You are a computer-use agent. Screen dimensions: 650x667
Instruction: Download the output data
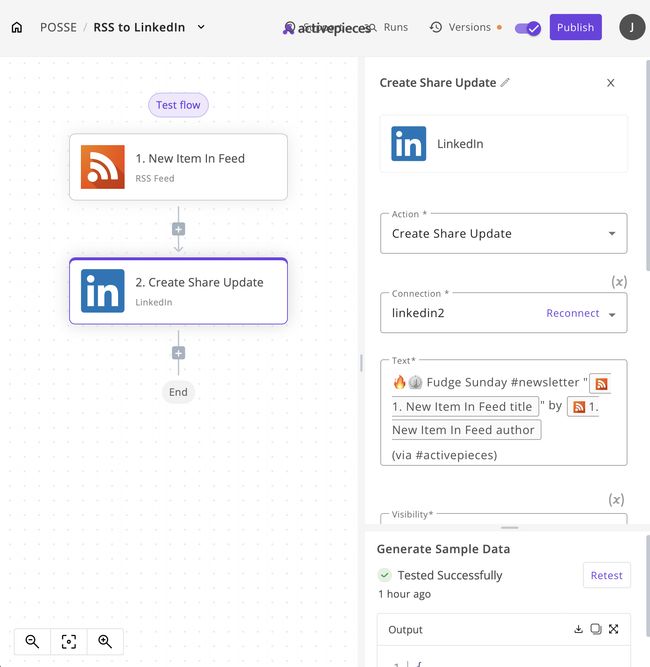coord(579,629)
